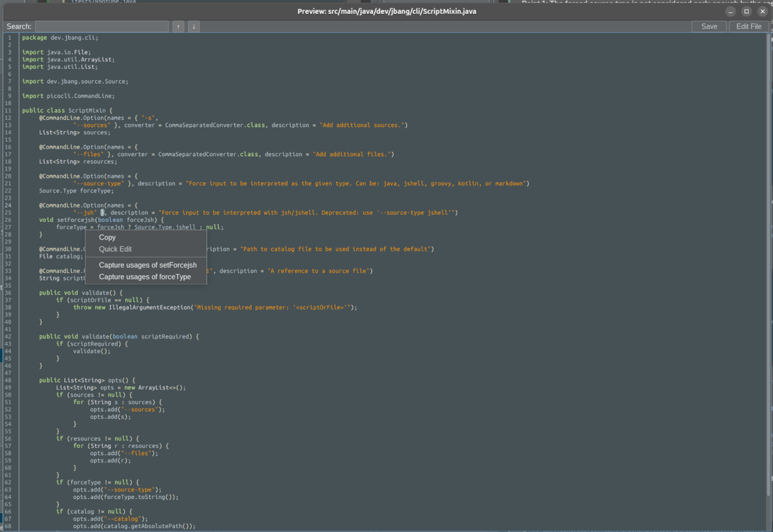The image size is (773, 532).
Task: Click the "--source-type" string on line 21
Action: coord(99,183)
